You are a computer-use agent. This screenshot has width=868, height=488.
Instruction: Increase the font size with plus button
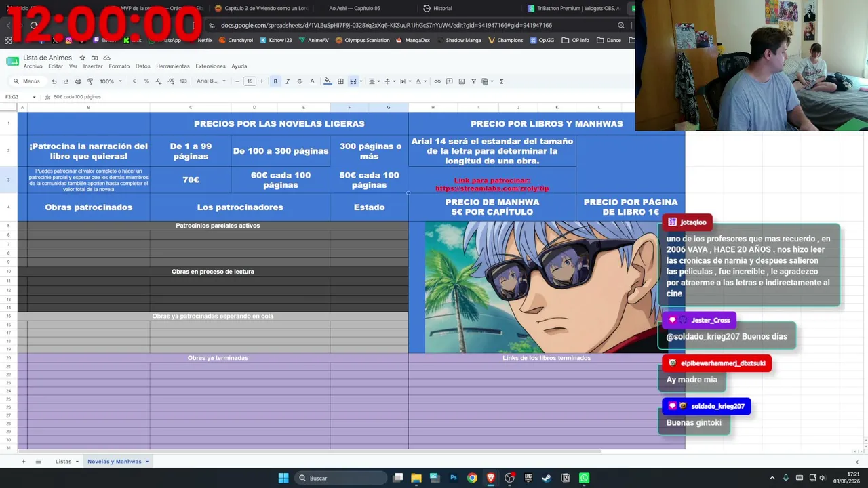(262, 81)
